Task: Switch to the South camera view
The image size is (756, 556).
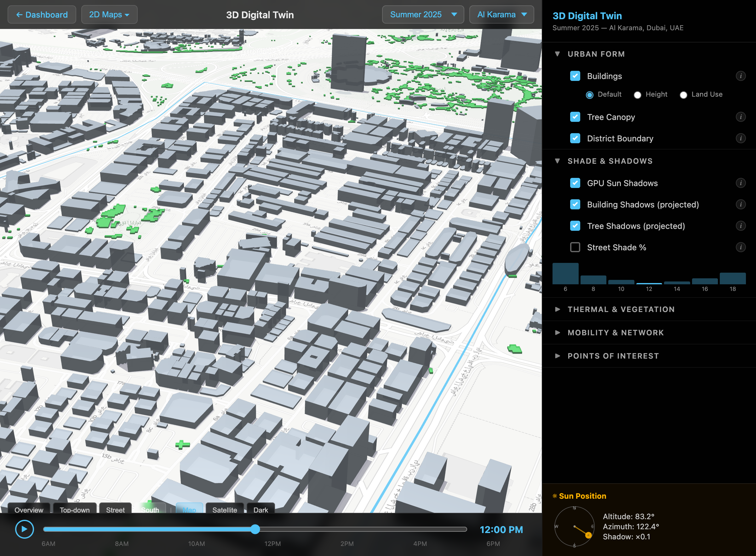Action: point(150,508)
